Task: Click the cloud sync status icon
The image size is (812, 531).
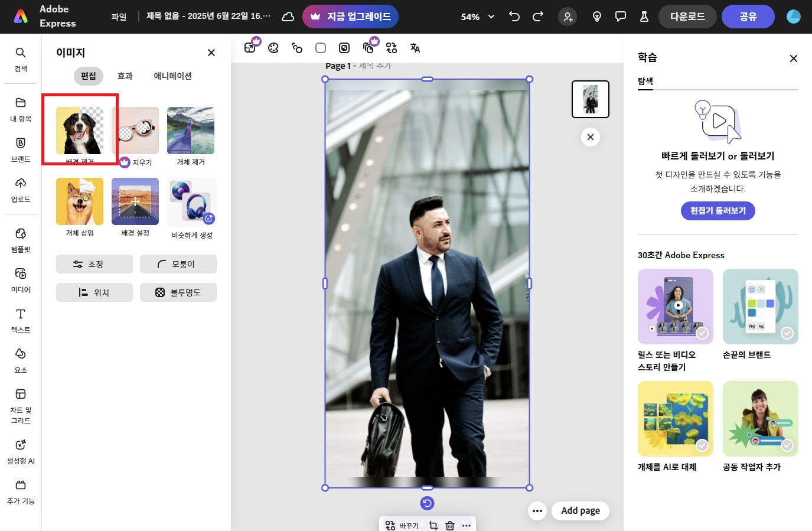Action: [288, 17]
